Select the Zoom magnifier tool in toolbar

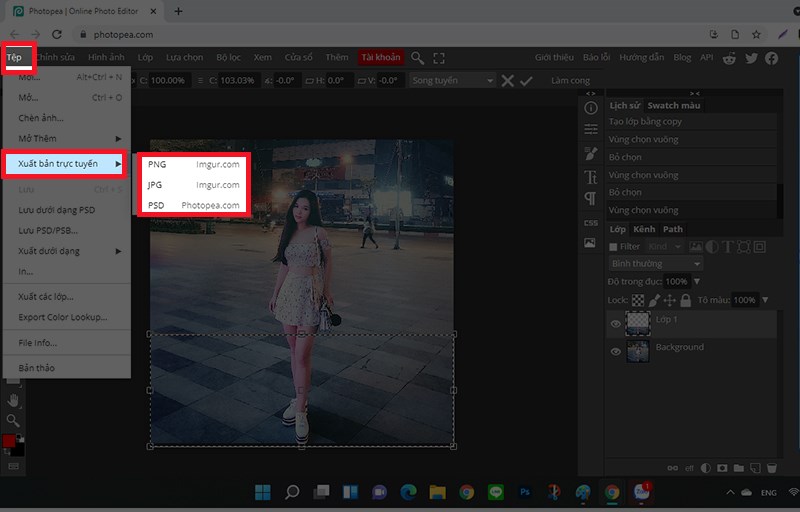pos(13,421)
